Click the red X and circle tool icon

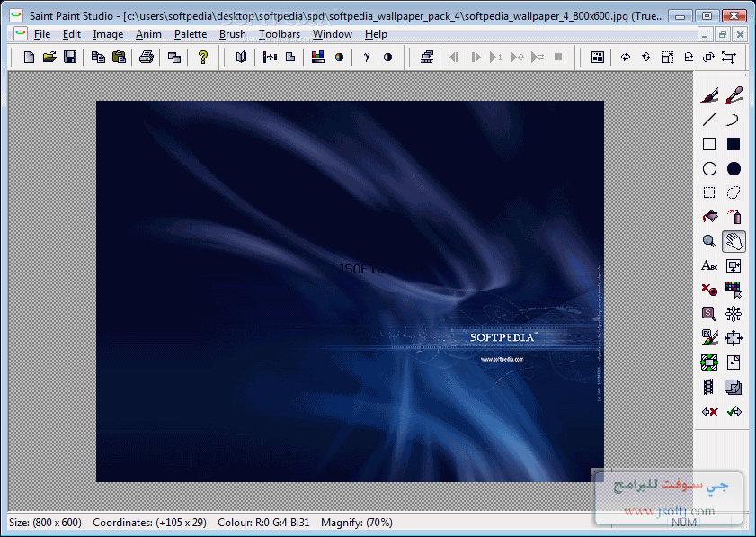pos(709,290)
